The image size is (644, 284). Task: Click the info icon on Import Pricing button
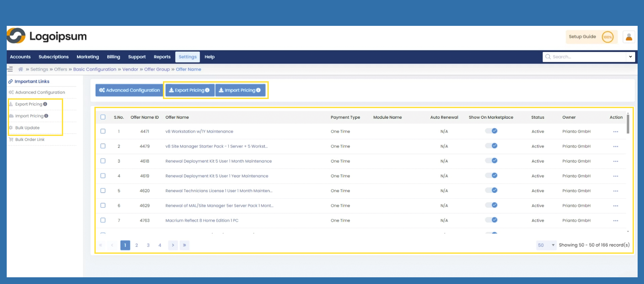[x=258, y=90]
